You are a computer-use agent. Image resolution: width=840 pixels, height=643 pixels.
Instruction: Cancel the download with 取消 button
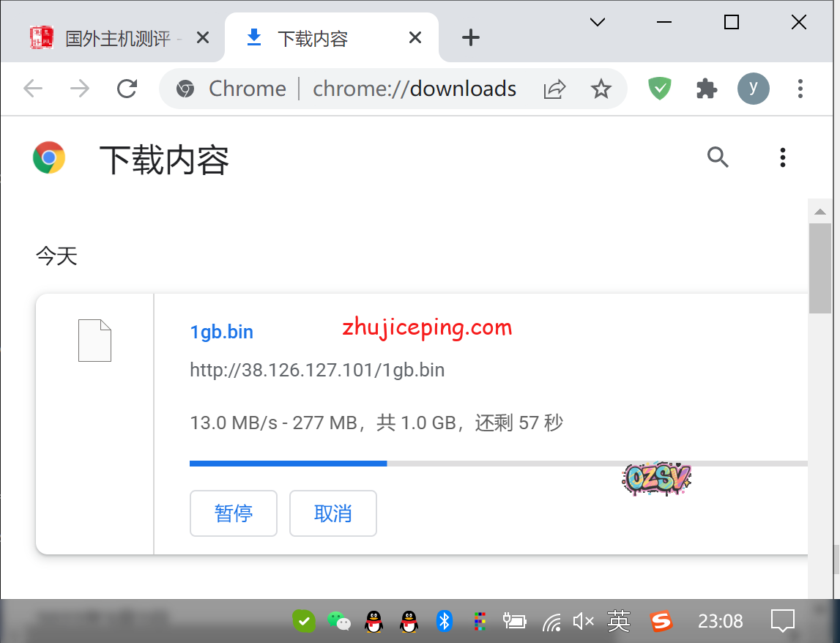(x=333, y=513)
